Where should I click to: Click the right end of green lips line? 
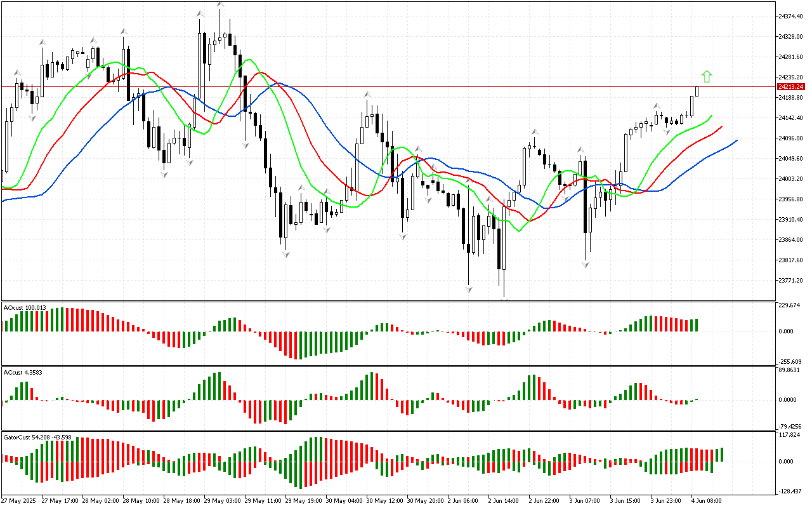[711, 117]
